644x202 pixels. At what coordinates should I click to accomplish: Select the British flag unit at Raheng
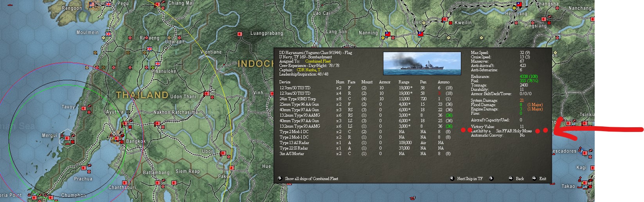coord(149,49)
